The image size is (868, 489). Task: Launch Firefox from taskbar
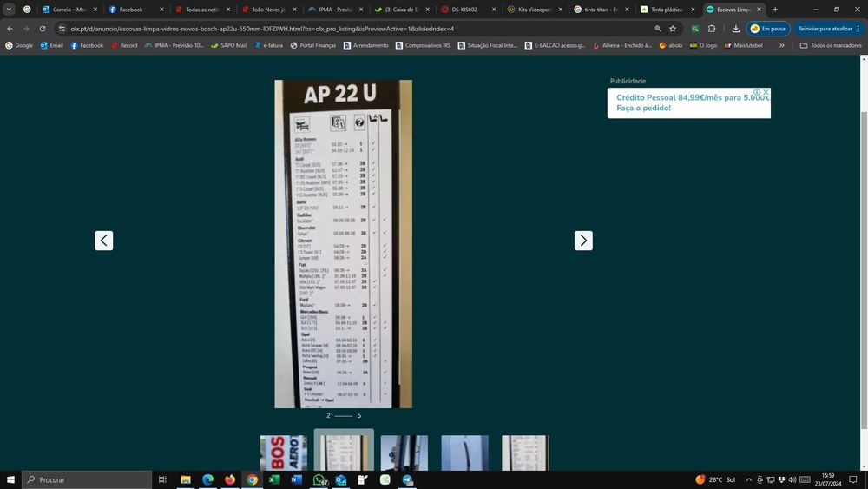230,479
